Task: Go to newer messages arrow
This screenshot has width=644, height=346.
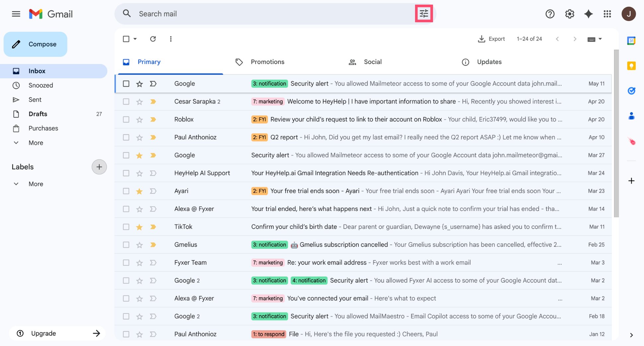Action: coord(557,39)
